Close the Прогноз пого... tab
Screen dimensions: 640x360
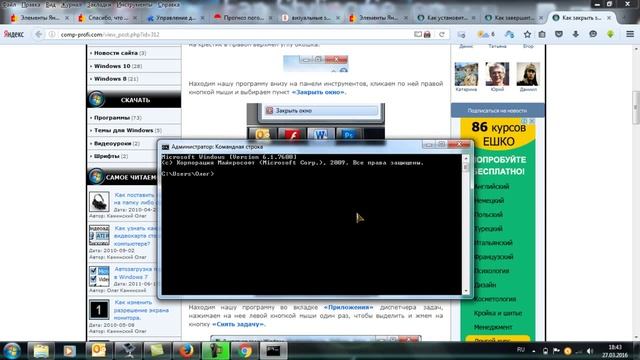[270, 18]
